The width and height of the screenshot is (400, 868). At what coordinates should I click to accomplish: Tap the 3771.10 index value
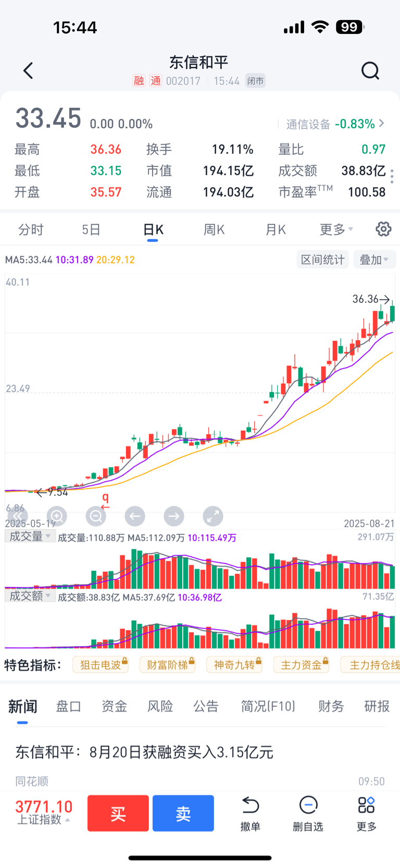click(44, 806)
